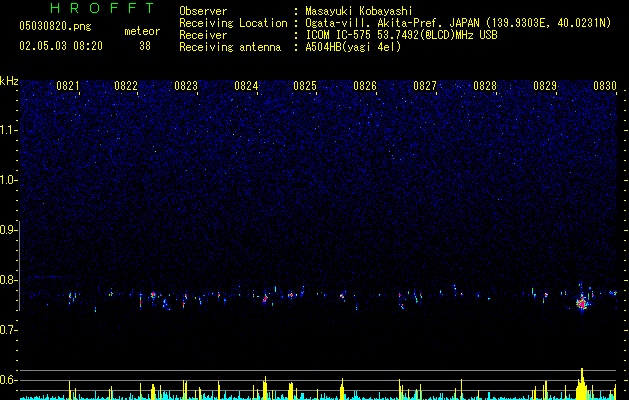Click the 1.1 kHz axis label
This screenshot has height=400, width=629.
click(x=9, y=130)
